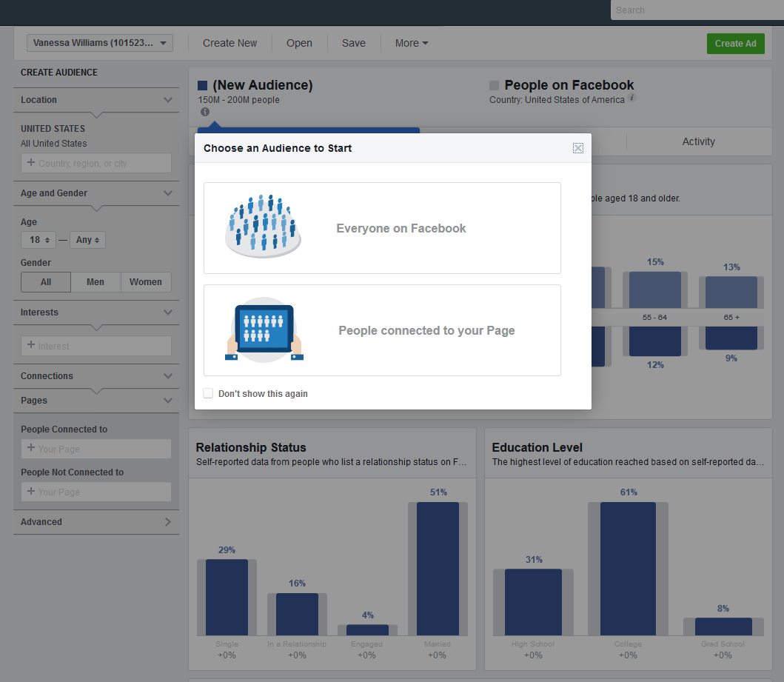Switch to the Activity tab
Viewport: 784px width, 682px height.
pyautogui.click(x=698, y=141)
